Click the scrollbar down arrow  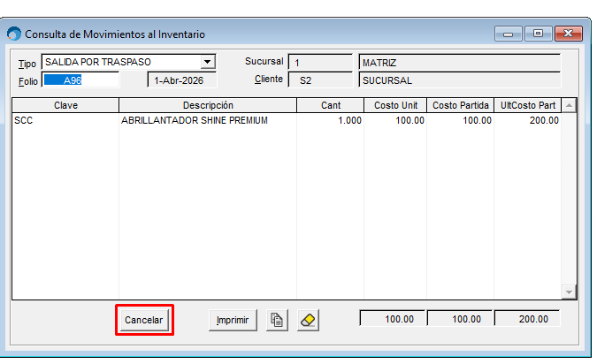[x=569, y=292]
